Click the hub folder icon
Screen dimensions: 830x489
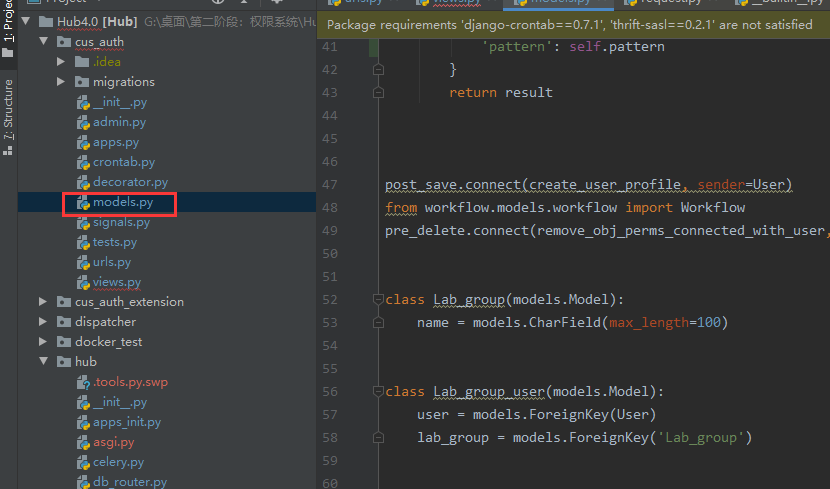(64, 362)
